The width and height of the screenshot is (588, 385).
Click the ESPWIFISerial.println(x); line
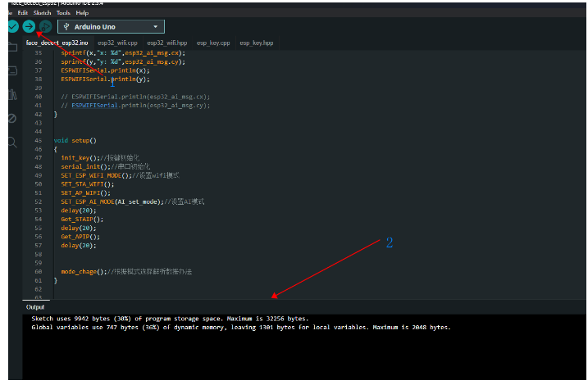105,70
